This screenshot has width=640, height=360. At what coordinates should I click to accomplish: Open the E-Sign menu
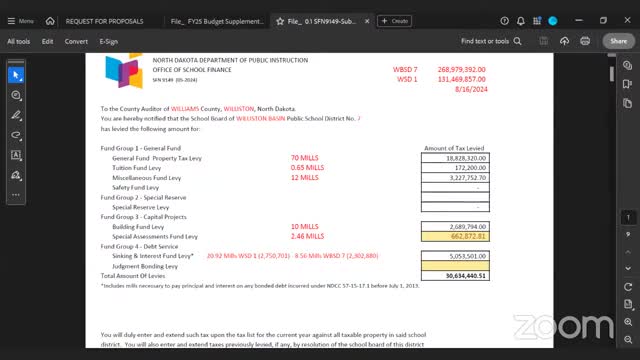coord(109,41)
